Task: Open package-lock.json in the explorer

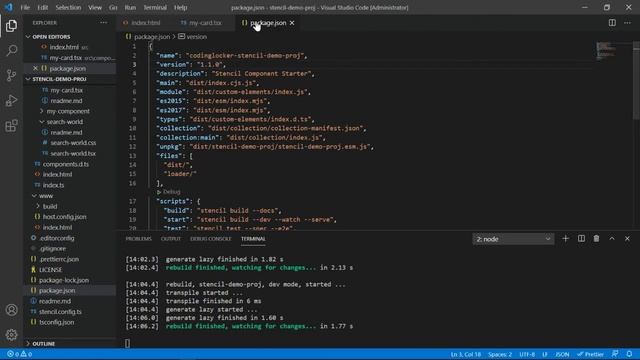Action: [x=64, y=280]
